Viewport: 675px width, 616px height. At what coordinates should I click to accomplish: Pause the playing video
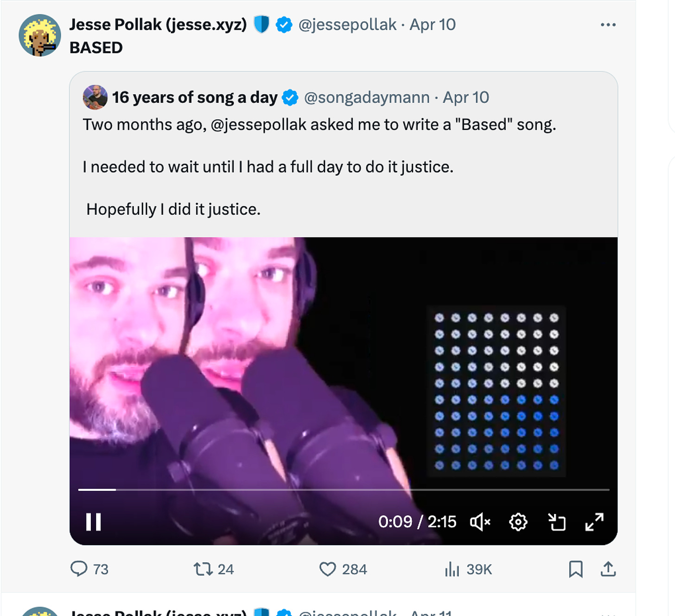93,522
